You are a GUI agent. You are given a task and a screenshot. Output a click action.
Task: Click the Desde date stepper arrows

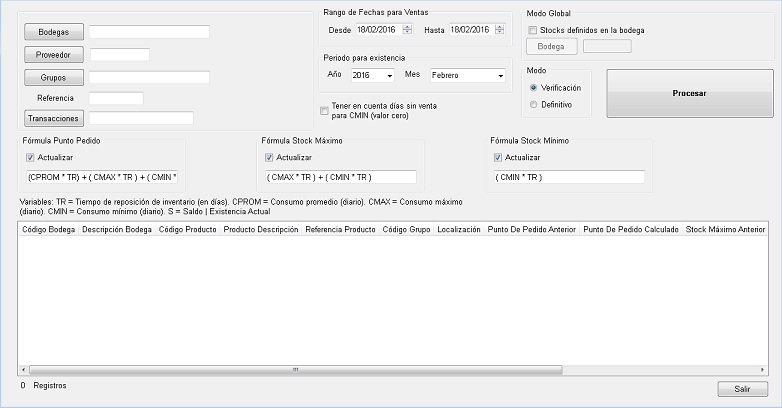407,30
